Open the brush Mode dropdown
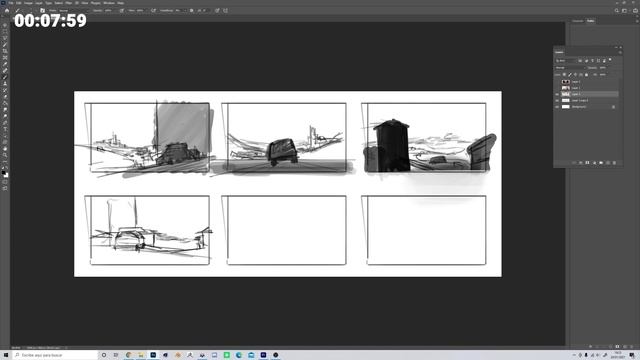Viewport: 640px width, 360px height. (x=73, y=11)
